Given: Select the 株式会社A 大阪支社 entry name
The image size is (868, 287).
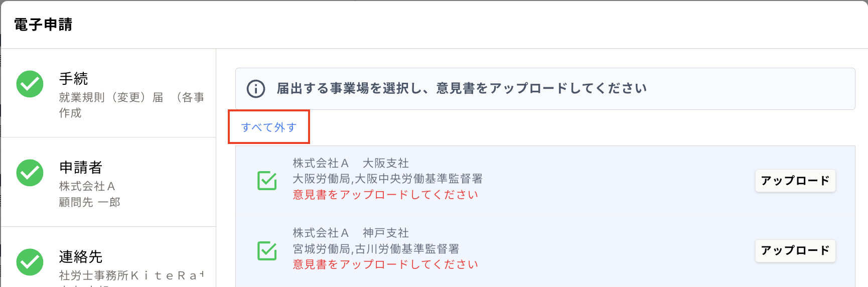Looking at the screenshot, I should [x=351, y=163].
